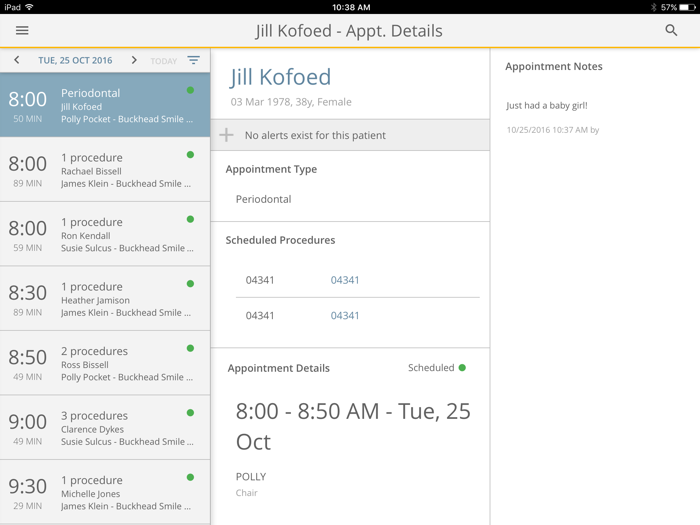Open first 04341 procedure link

point(345,280)
